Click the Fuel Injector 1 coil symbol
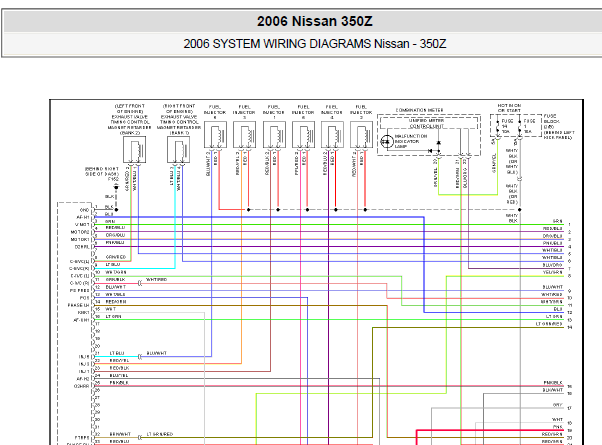This screenshot has height=445, width=602. pos(274,135)
